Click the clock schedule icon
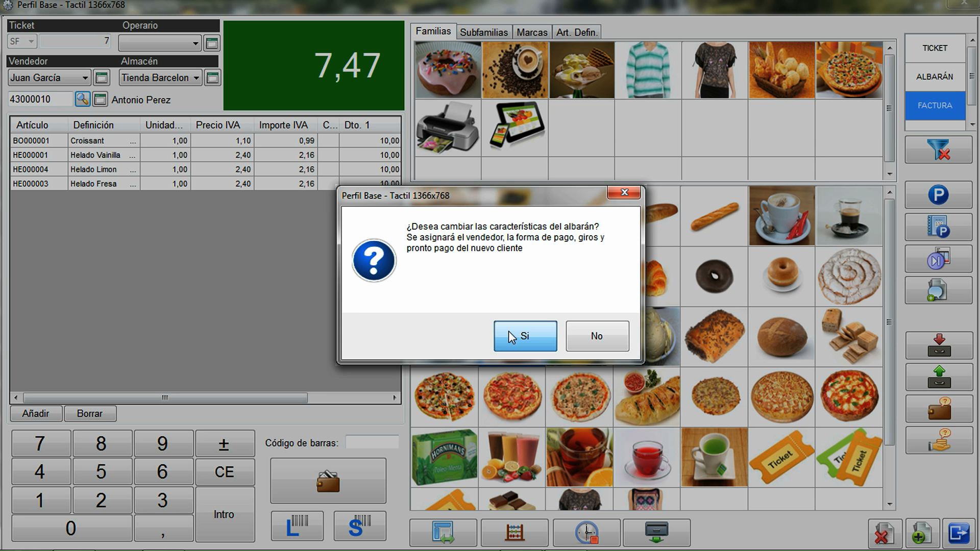980x551 pixels. click(586, 533)
